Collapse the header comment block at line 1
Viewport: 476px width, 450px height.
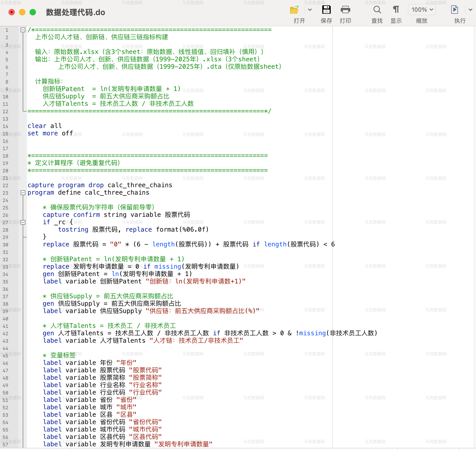23,30
